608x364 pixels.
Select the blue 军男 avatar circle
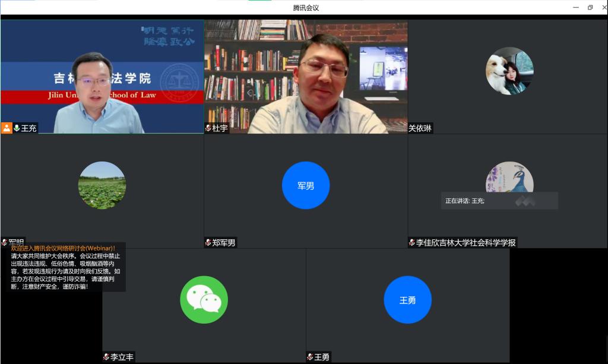[306, 185]
